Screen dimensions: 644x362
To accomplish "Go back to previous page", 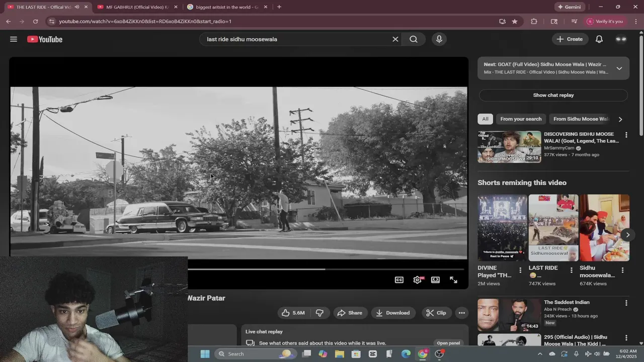I will (8, 22).
